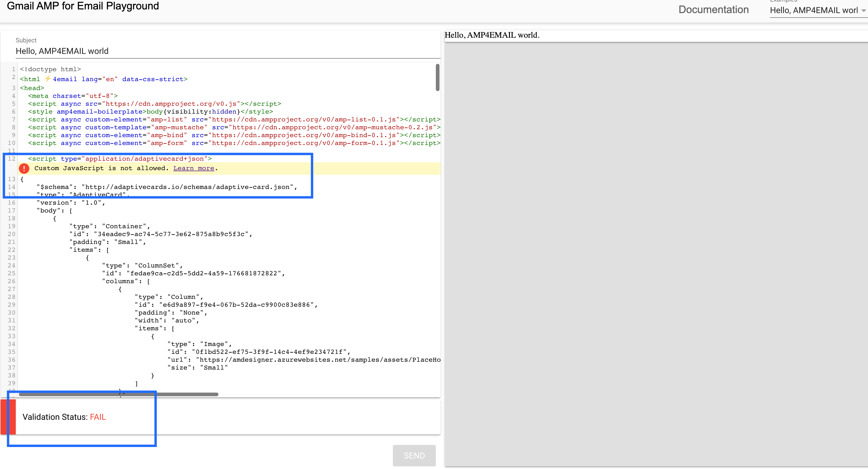Click line number 12 in gutter
Screen dimensions: 868x469
[x=12, y=159]
